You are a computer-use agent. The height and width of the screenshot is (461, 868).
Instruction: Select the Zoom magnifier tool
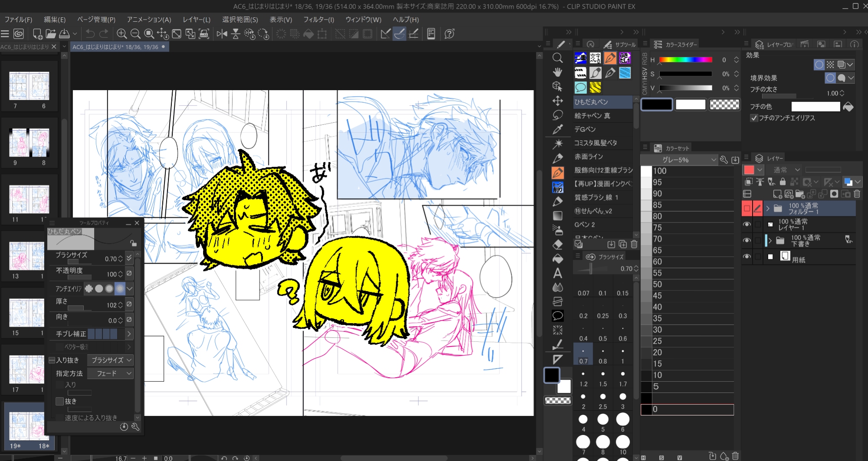pos(558,58)
